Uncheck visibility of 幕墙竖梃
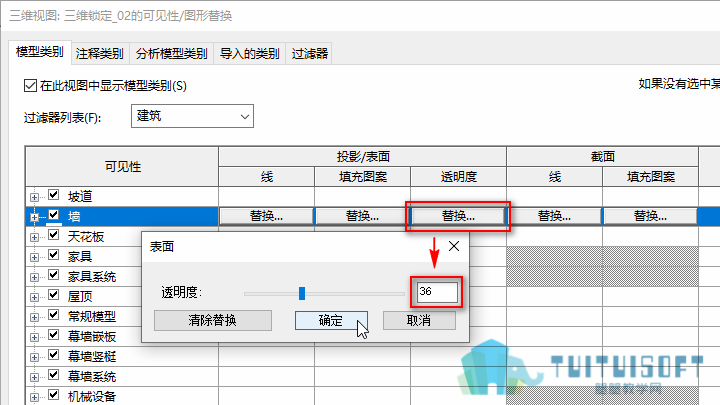 [54, 354]
